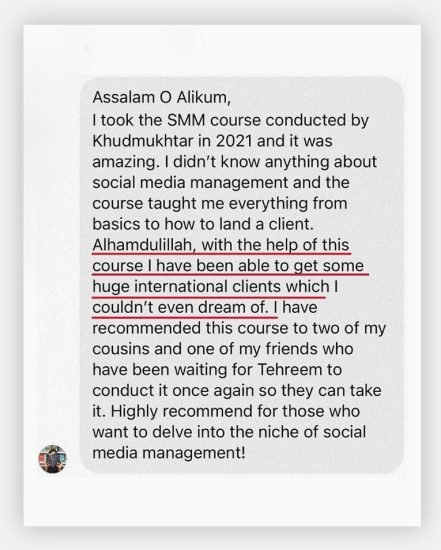
Task: Select the word "Khudmukhtar" in the message
Action: pyautogui.click(x=143, y=141)
